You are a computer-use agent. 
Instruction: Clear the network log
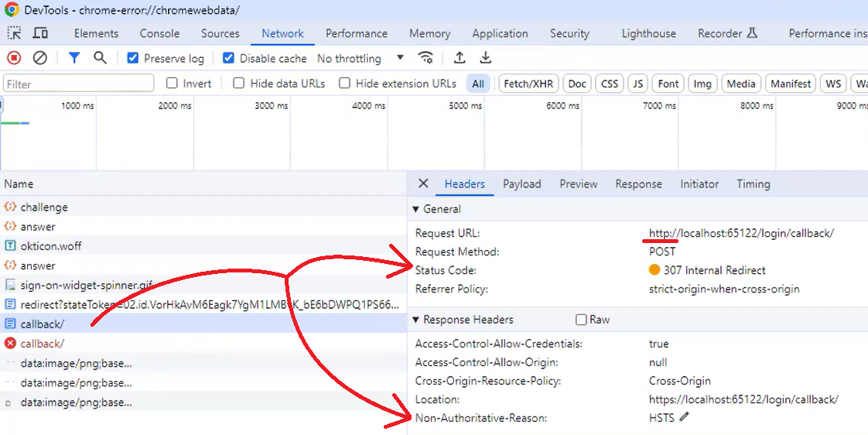pyautogui.click(x=40, y=58)
